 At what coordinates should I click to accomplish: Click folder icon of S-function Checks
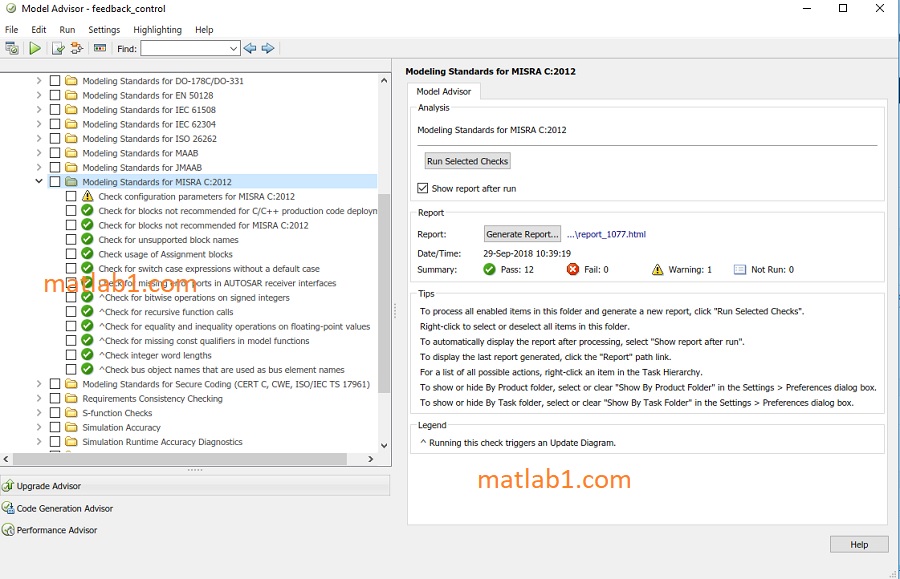(x=71, y=413)
